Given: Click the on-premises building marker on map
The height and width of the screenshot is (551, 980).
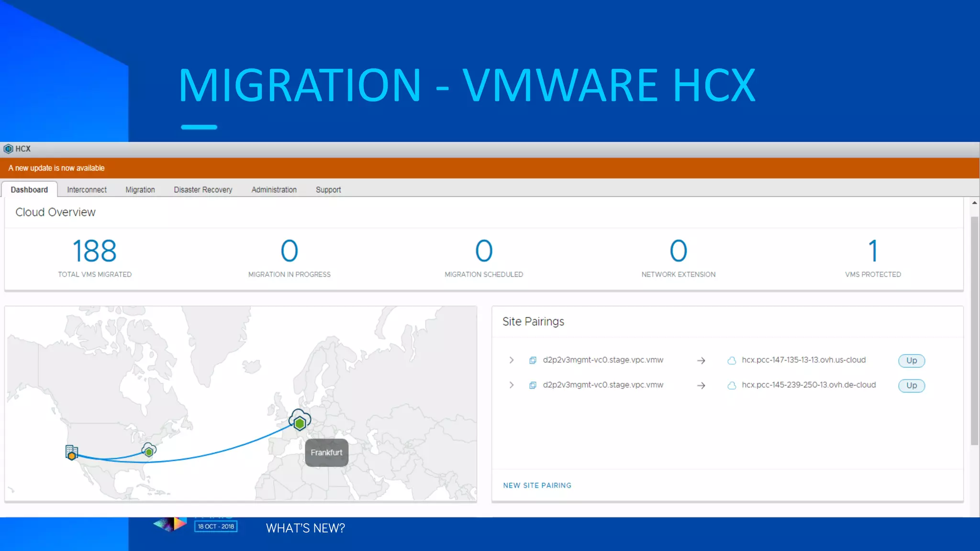Looking at the screenshot, I should click(72, 452).
